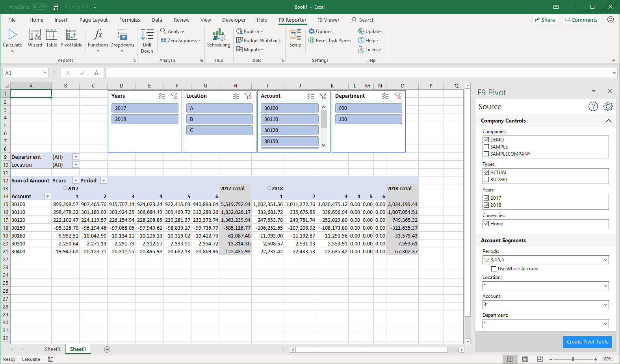Open the Formulas tab
This screenshot has height=364, width=620.
coord(130,20)
